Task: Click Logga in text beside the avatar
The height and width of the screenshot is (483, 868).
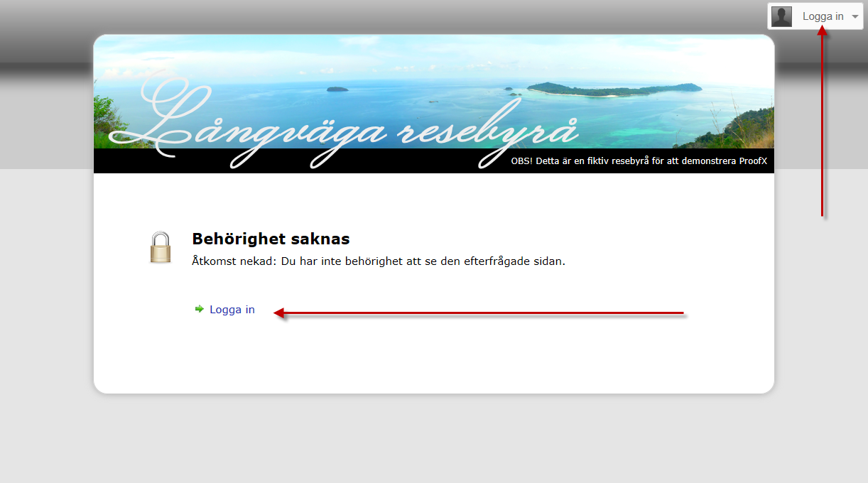Action: coord(823,16)
